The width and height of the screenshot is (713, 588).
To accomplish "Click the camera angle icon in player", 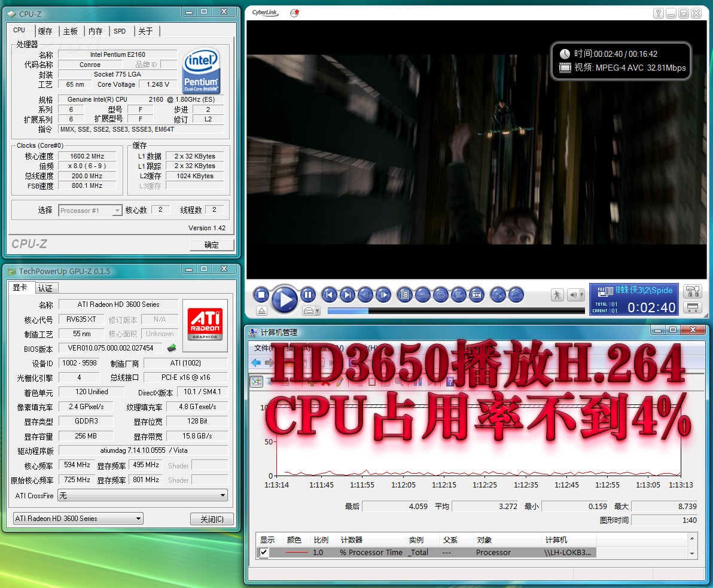I will (x=459, y=295).
